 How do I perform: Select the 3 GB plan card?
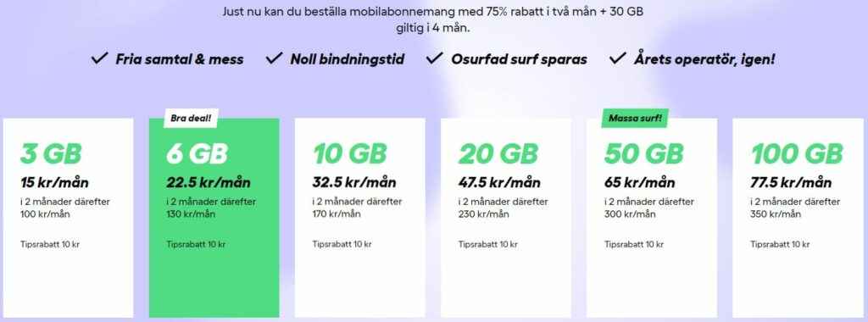68,218
